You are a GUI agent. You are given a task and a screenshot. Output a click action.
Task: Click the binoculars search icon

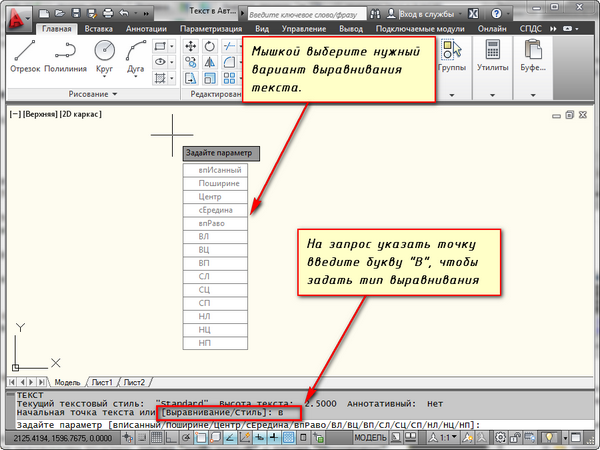(375, 14)
